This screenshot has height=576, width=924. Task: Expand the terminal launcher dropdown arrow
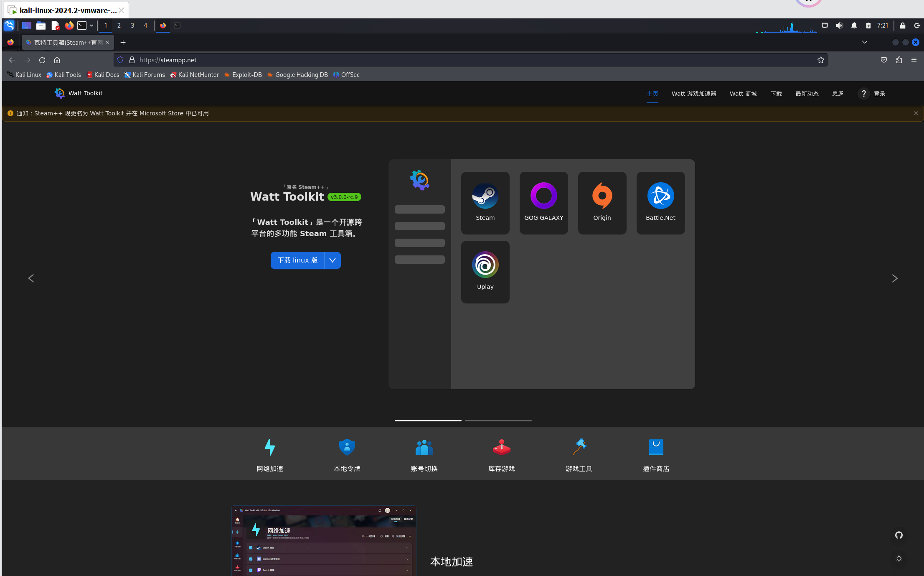[x=91, y=25]
